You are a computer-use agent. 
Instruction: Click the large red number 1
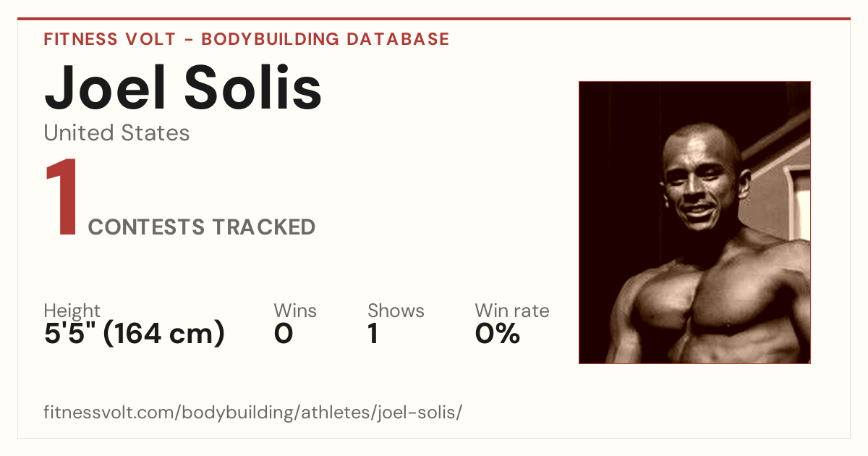[61, 198]
